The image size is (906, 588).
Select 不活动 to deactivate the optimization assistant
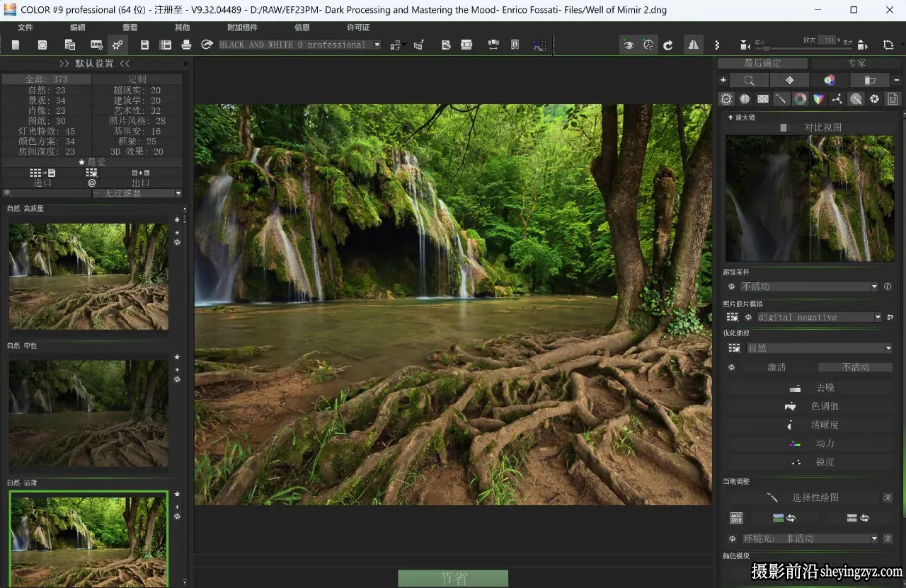pyautogui.click(x=856, y=367)
